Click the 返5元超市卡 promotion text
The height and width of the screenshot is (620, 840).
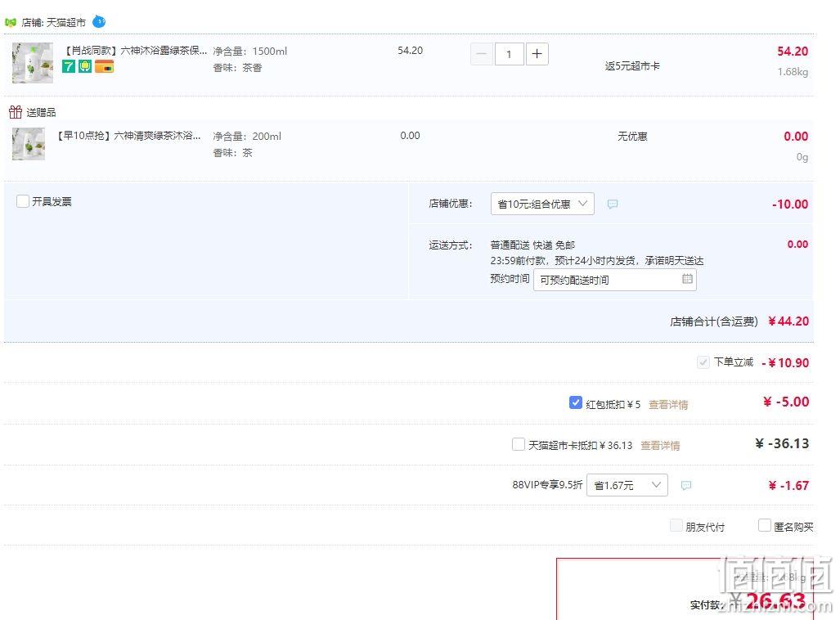(x=632, y=66)
